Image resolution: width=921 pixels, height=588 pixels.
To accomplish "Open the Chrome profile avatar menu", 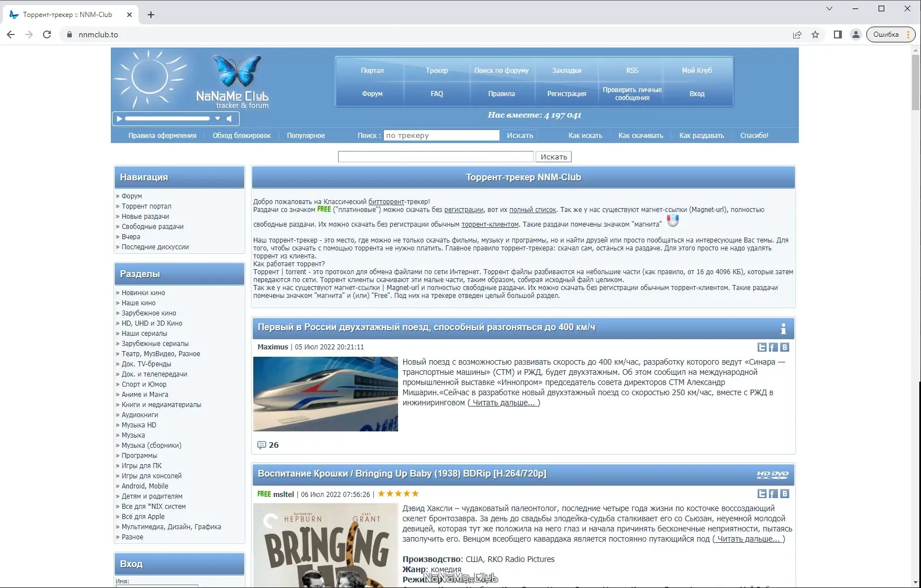I will [x=856, y=34].
